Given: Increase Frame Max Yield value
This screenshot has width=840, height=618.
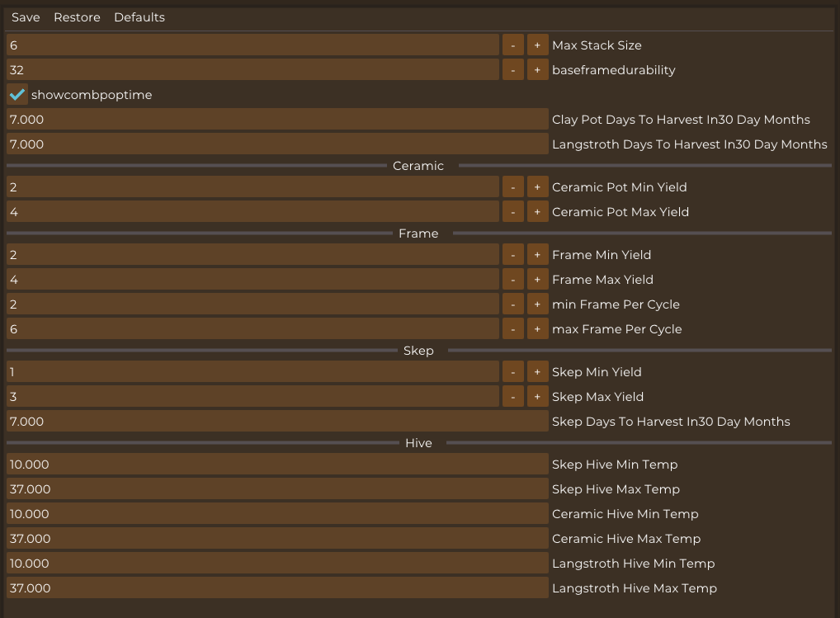Looking at the screenshot, I should (x=537, y=280).
